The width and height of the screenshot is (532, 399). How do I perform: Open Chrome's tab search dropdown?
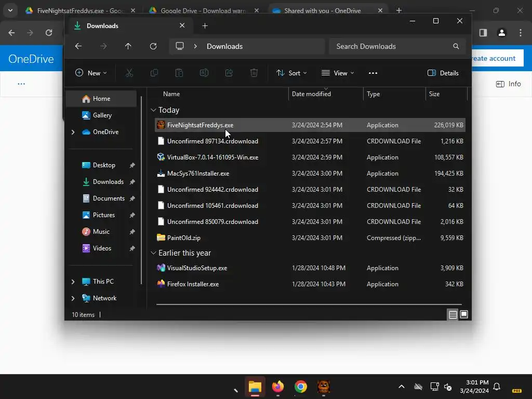pos(10,10)
